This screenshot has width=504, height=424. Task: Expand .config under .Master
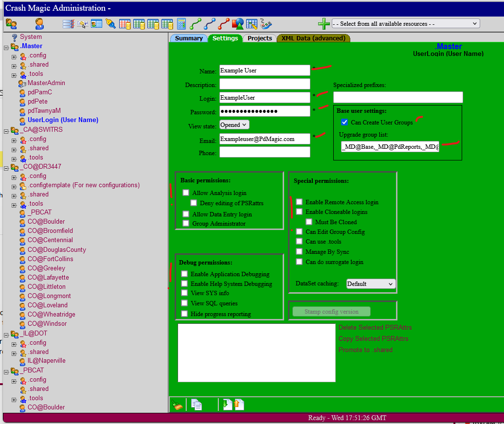[14, 57]
